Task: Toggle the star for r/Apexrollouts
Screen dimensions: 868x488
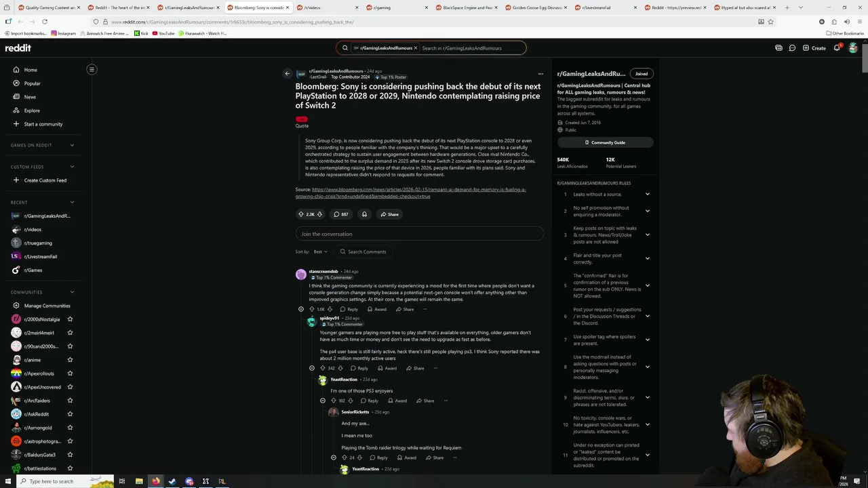Action: tap(70, 373)
